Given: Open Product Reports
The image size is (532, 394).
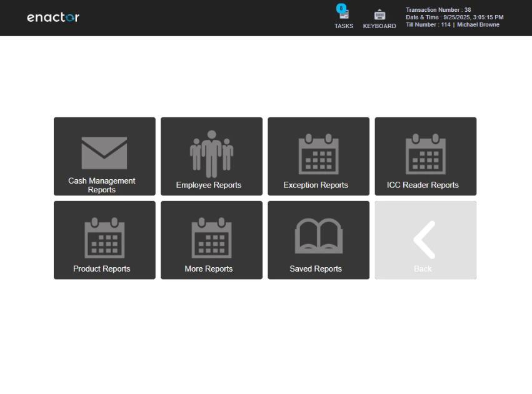Looking at the screenshot, I should (x=104, y=240).
